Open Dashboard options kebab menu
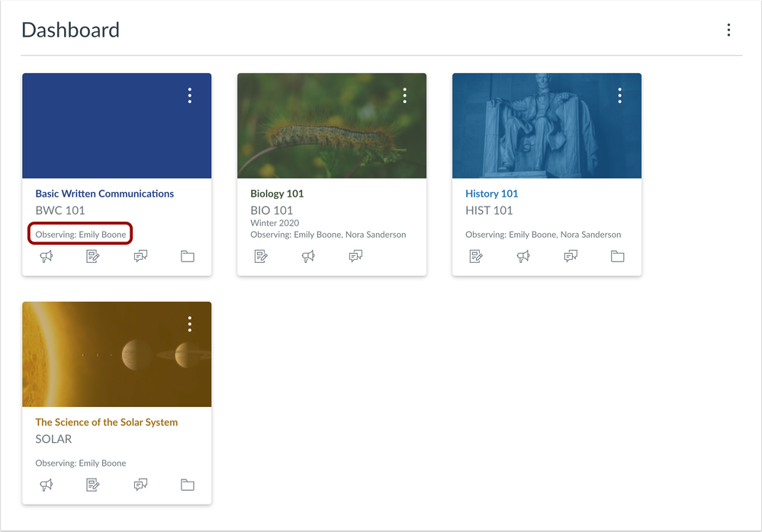 [x=728, y=30]
